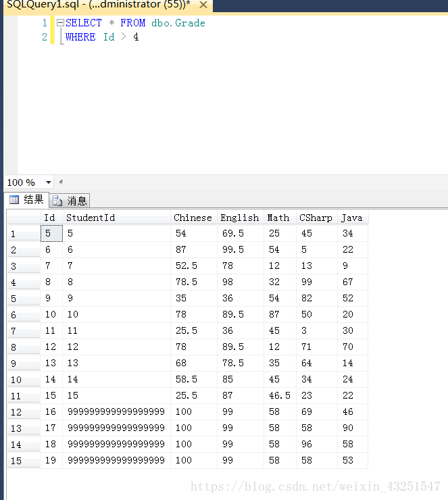Image resolution: width=448 pixels, height=500 pixels.
Task: Click the results grid icon on 结果 tab
Action: [x=14, y=200]
